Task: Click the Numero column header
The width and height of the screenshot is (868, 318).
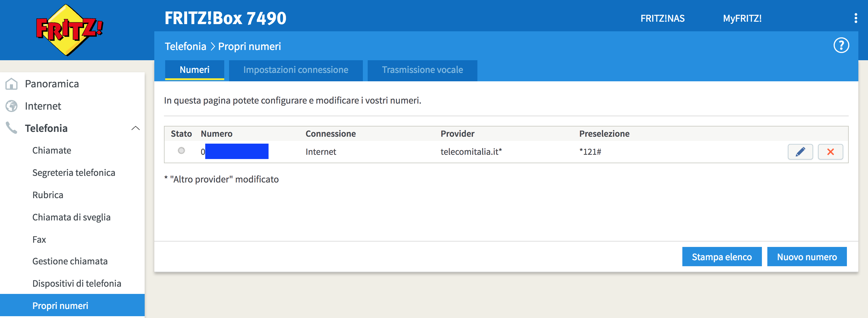Action: tap(217, 134)
